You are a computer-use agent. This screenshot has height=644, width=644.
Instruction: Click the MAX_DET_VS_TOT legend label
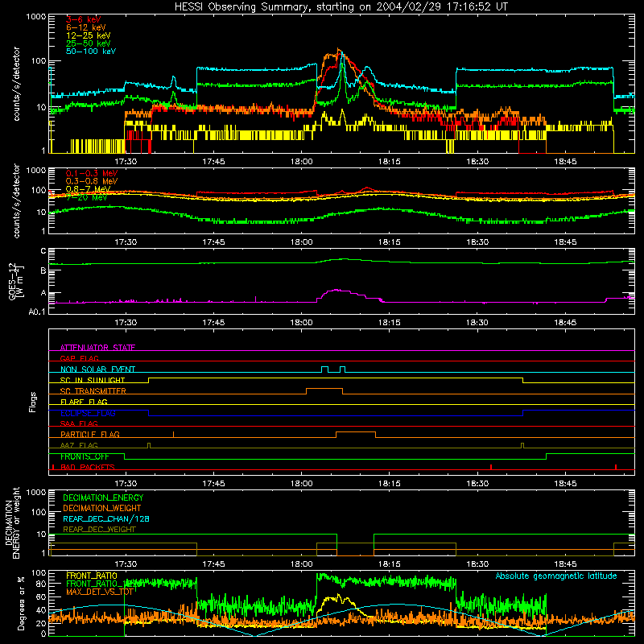tap(100, 592)
